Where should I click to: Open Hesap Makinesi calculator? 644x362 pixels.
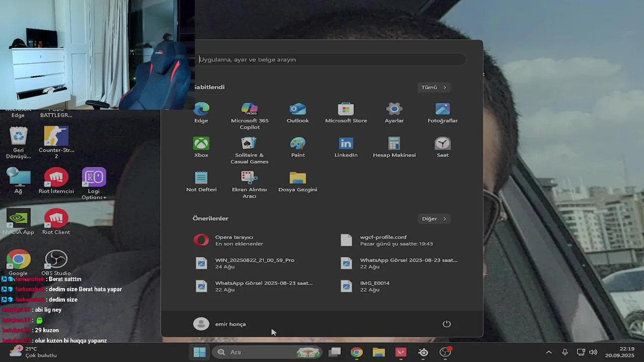pos(394,147)
